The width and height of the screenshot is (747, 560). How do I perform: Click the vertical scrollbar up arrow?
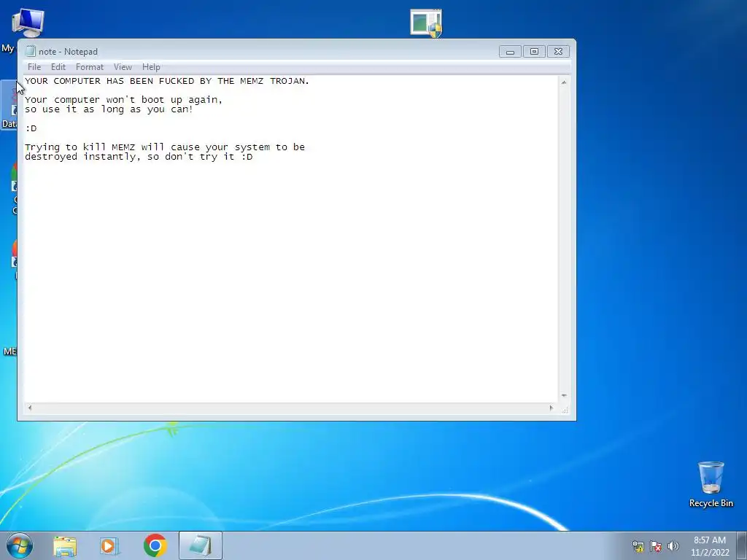pos(564,82)
